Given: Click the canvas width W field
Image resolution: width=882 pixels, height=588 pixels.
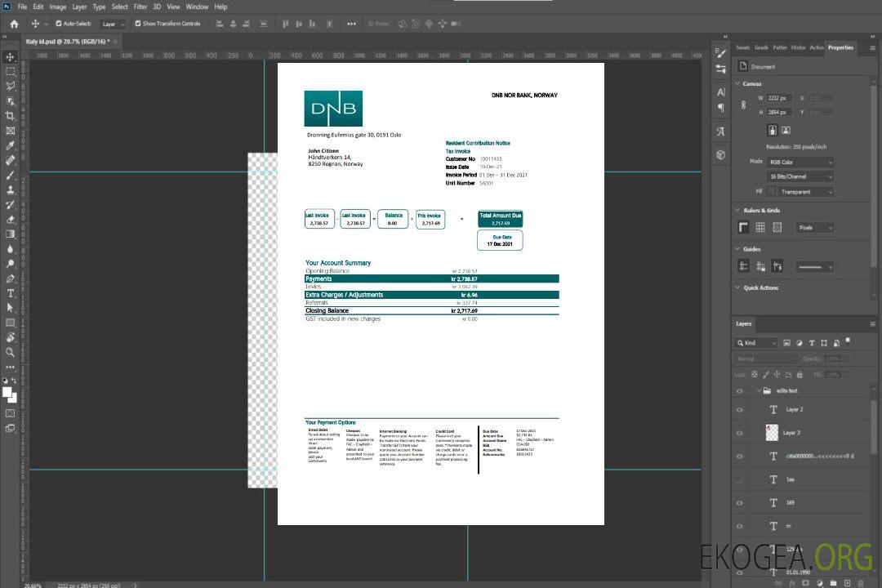Looking at the screenshot, I should pos(779,98).
